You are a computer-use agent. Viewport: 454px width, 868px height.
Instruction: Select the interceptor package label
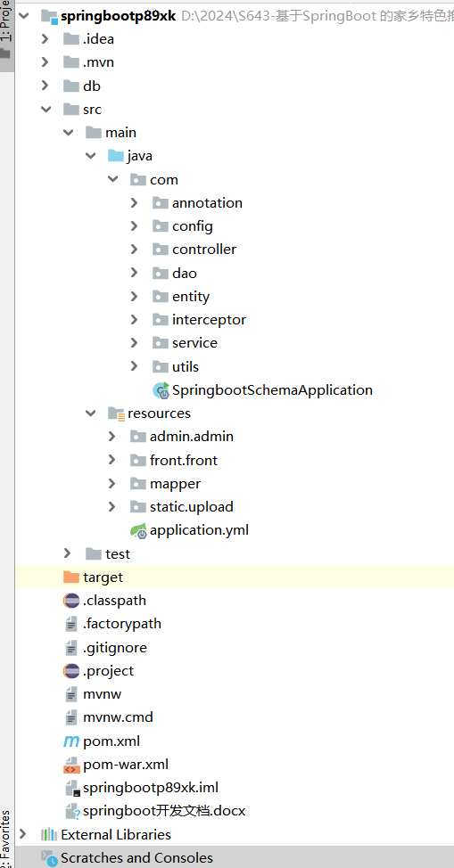click(209, 320)
